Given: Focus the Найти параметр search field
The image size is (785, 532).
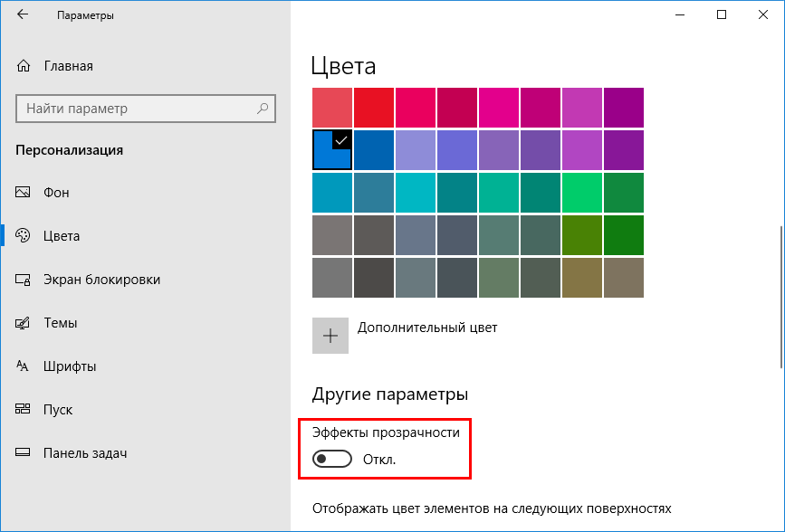Looking at the screenshot, I should pyautogui.click(x=136, y=109).
